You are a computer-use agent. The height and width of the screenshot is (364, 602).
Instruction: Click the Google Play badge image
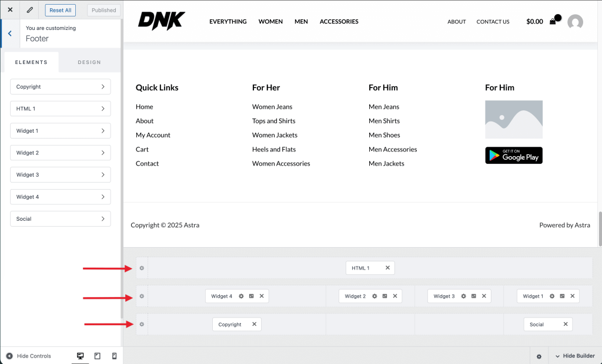click(x=513, y=156)
